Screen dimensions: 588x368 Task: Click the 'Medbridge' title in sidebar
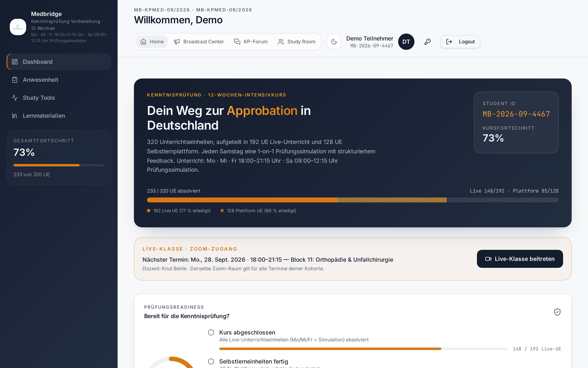pyautogui.click(x=46, y=14)
